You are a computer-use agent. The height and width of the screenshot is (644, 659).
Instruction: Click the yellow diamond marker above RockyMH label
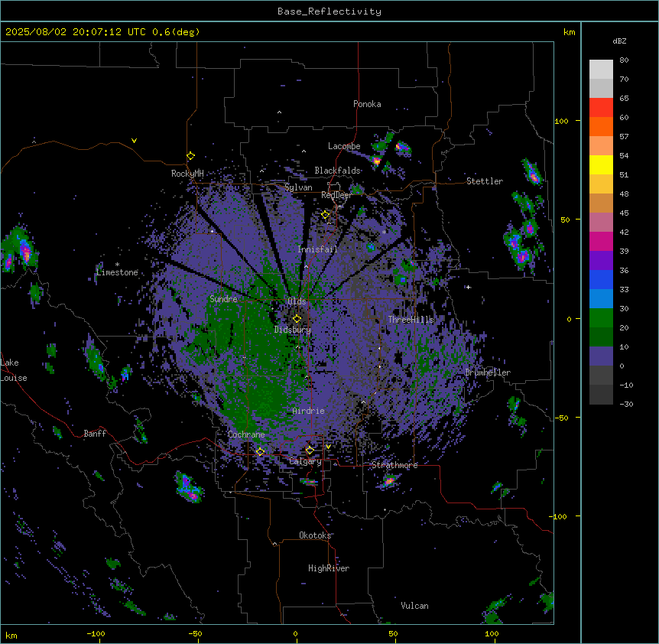pos(191,156)
